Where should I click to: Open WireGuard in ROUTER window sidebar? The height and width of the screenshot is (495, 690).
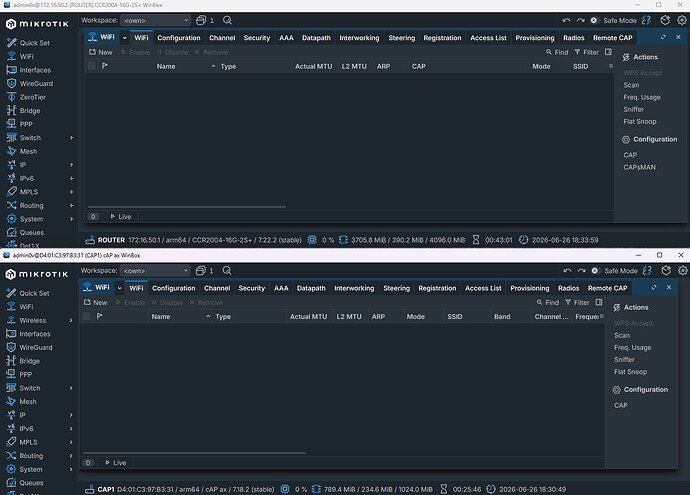point(29,84)
